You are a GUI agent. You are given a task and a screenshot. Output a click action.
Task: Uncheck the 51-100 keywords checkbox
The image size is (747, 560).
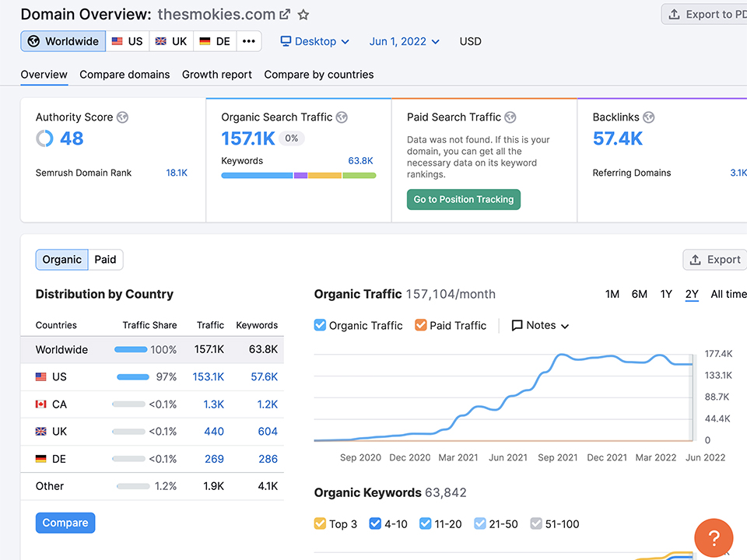coord(536,523)
